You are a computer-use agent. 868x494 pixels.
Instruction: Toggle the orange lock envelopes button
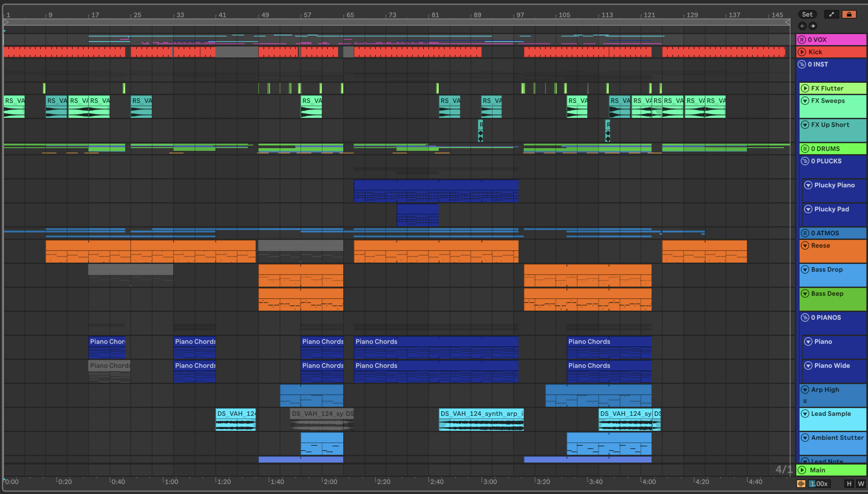click(x=849, y=14)
